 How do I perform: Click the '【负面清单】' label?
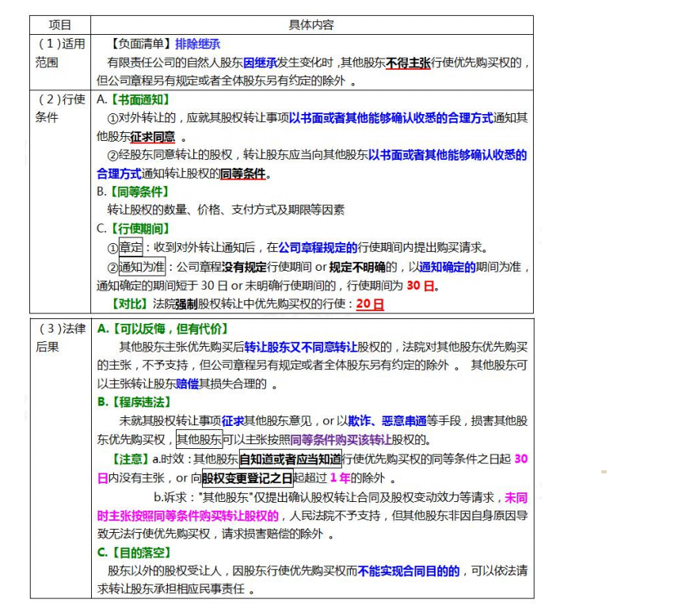click(x=140, y=44)
